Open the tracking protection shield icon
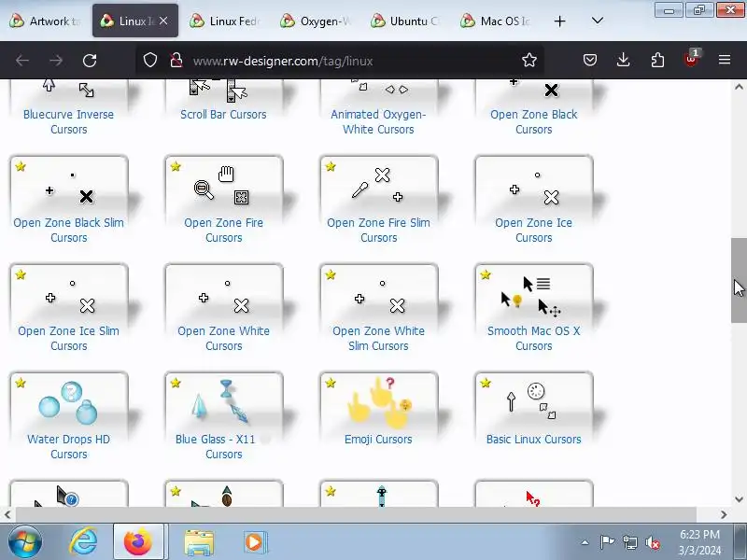The width and height of the screenshot is (747, 560). [x=150, y=61]
